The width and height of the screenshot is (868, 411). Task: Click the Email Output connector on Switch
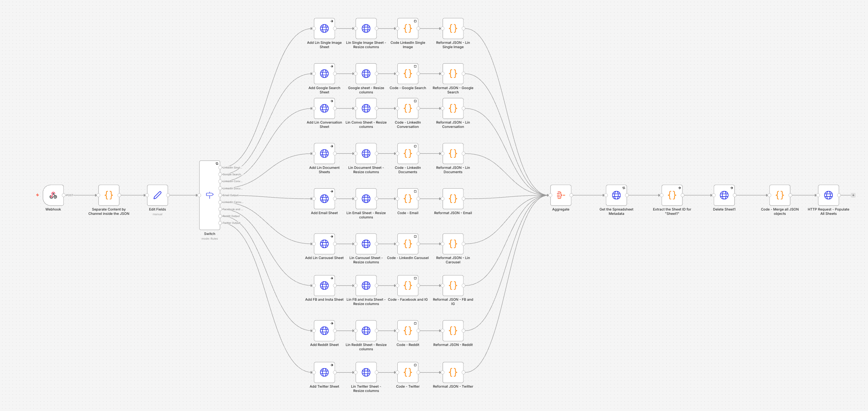coord(220,195)
